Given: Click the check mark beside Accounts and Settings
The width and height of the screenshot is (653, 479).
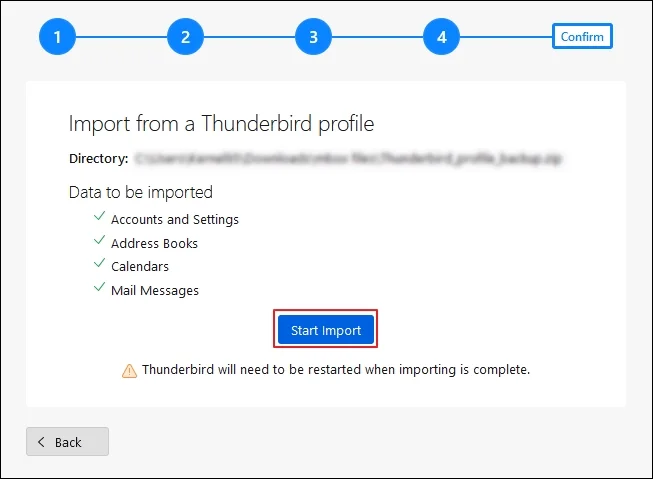Looking at the screenshot, I should pos(100,216).
